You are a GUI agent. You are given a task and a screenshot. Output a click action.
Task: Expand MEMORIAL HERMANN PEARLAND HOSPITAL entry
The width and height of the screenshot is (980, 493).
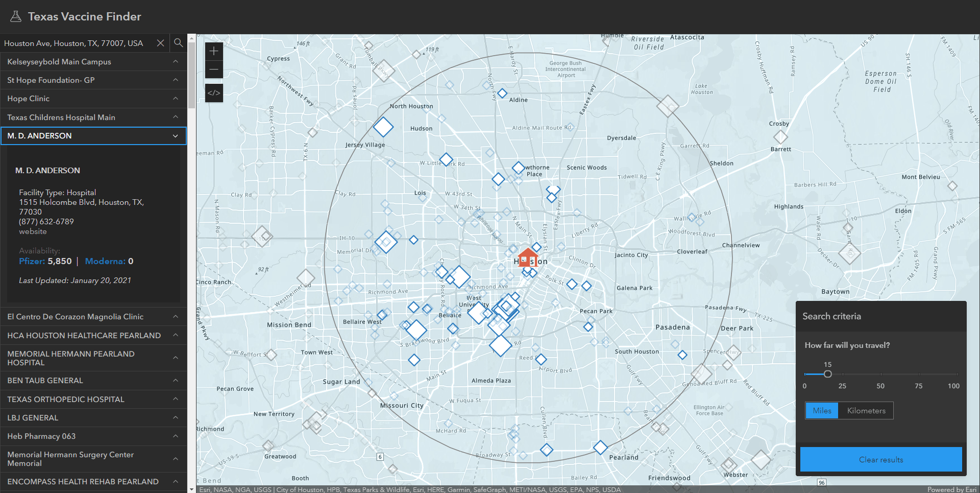tap(93, 358)
